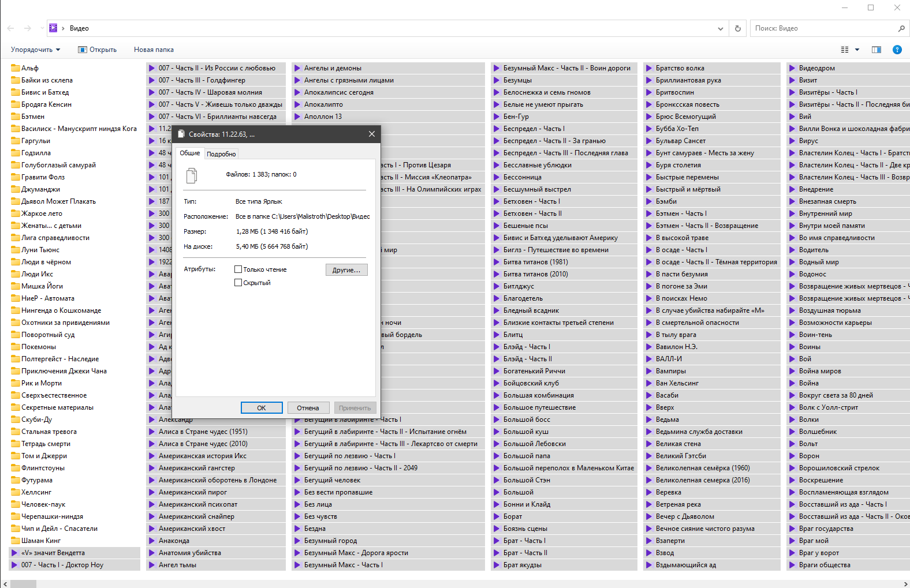Close the Свойства dialog
Screen dimensions: 910x588
coord(371,134)
